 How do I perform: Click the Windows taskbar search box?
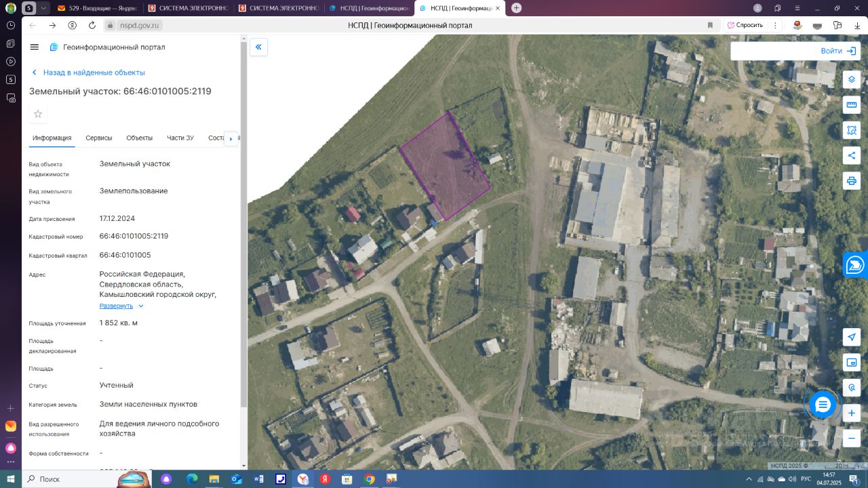pos(71,479)
